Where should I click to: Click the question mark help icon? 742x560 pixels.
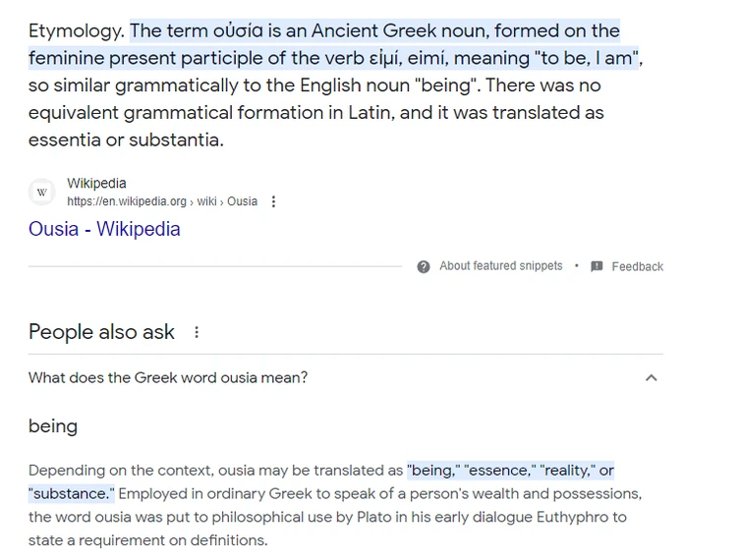point(424,266)
